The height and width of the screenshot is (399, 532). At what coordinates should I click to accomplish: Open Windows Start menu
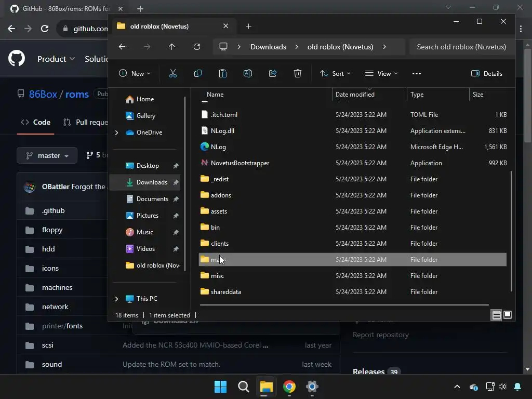point(220,387)
